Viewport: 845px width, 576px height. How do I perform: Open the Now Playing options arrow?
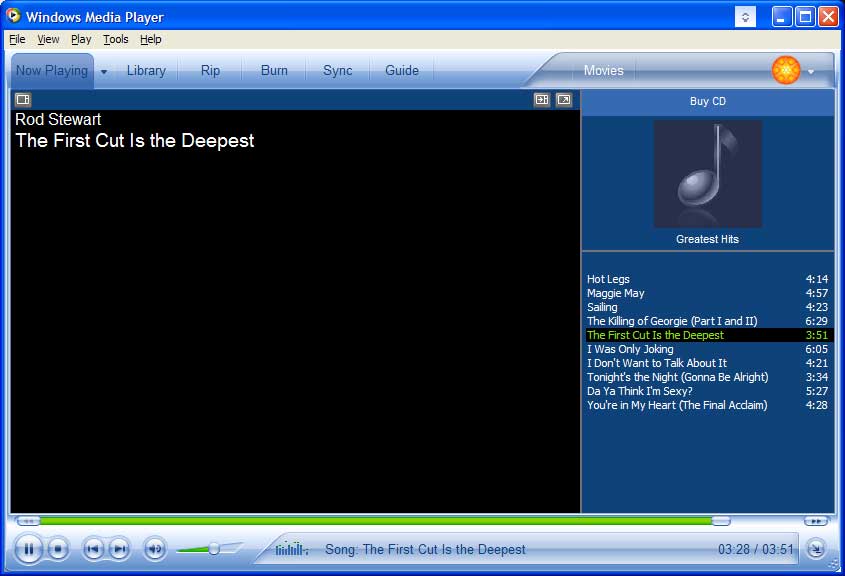point(103,72)
